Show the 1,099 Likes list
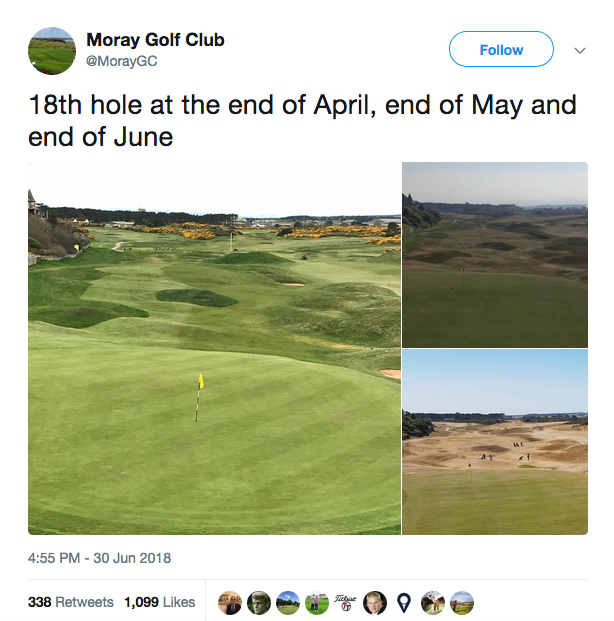 [x=159, y=603]
